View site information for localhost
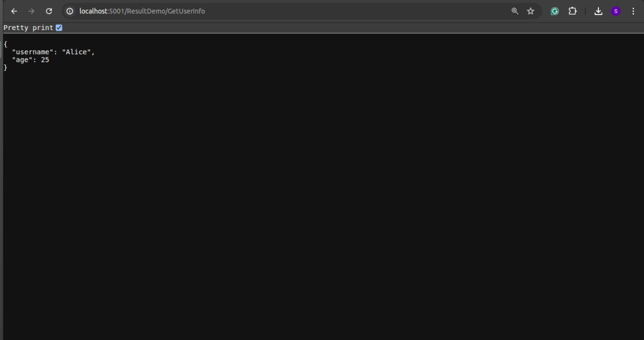Viewport: 644px width, 340px height. click(69, 11)
